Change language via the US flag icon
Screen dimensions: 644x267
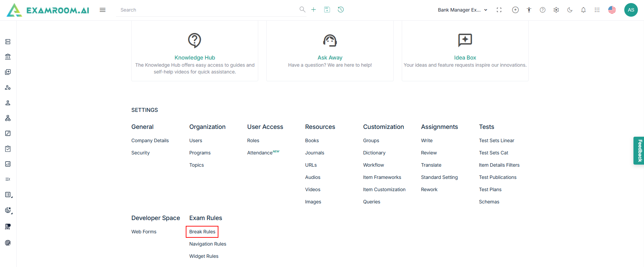(x=612, y=10)
